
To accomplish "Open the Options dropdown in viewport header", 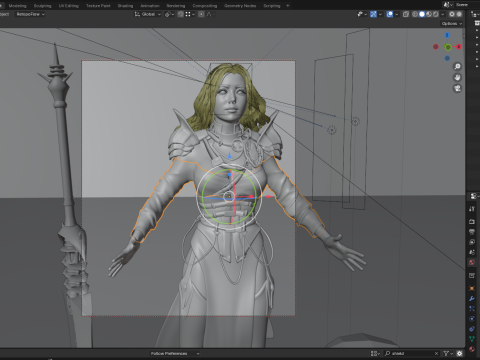I will [452, 24].
